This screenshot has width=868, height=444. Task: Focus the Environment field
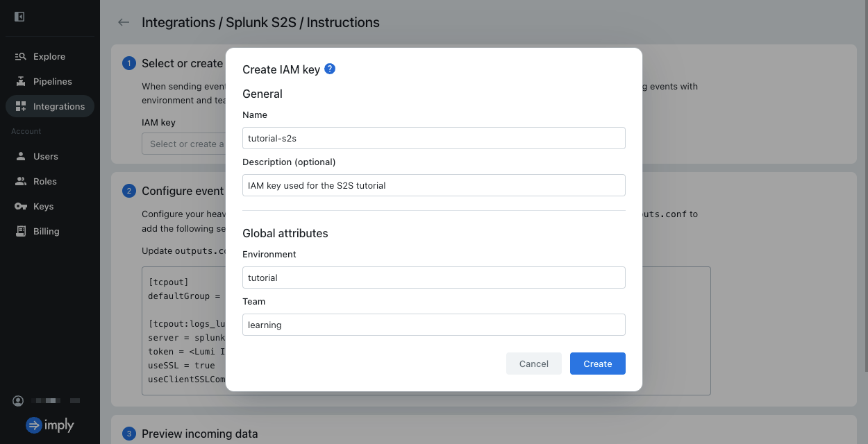[434, 277]
